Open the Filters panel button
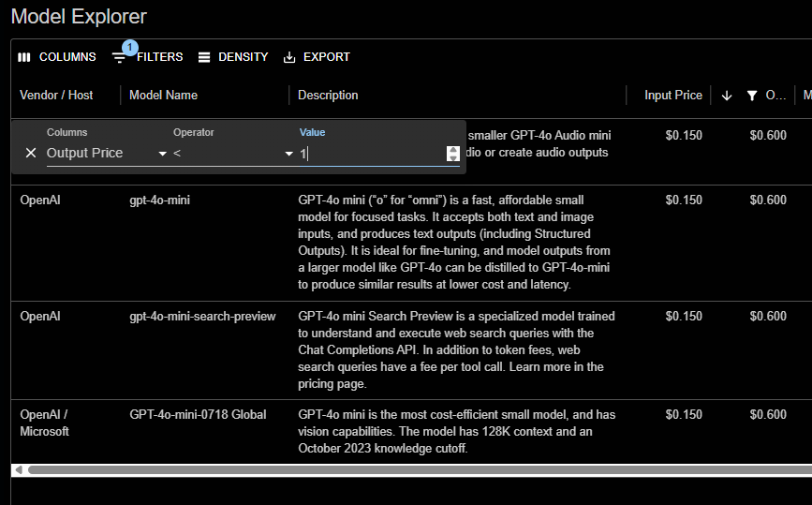 [x=148, y=57]
